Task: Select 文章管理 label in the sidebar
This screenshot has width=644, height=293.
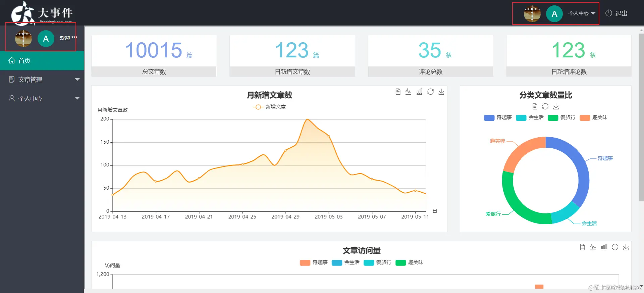Action: (30, 80)
